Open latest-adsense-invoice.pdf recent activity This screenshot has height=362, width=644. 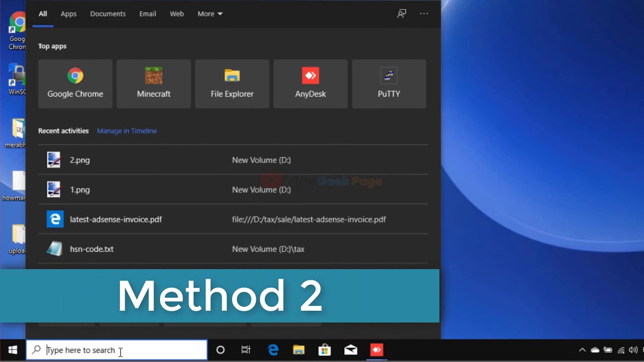[x=233, y=219]
